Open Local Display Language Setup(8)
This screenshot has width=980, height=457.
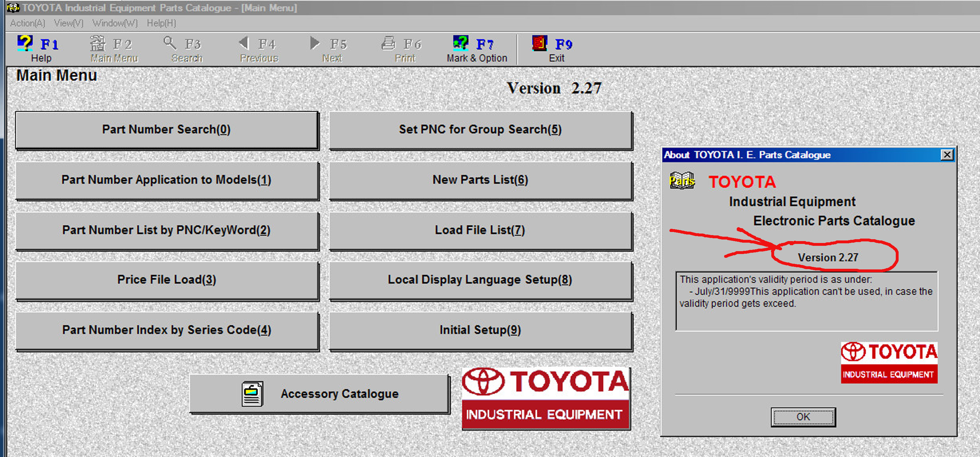(x=480, y=279)
